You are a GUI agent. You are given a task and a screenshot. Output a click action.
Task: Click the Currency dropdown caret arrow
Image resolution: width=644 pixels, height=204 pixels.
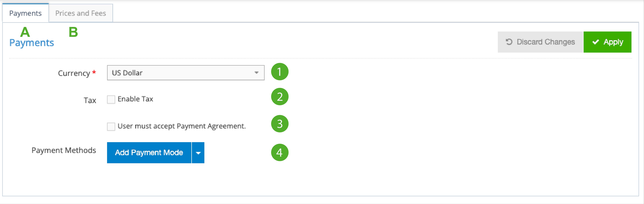pyautogui.click(x=256, y=73)
